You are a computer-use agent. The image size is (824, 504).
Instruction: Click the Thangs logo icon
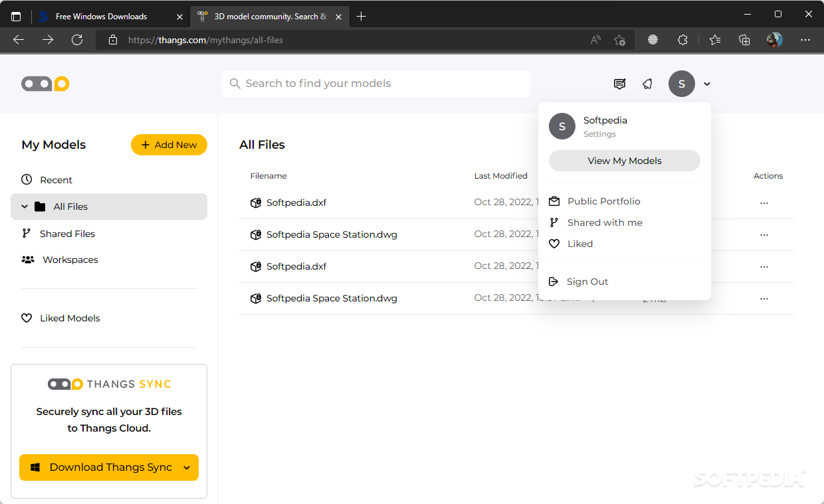(45, 84)
